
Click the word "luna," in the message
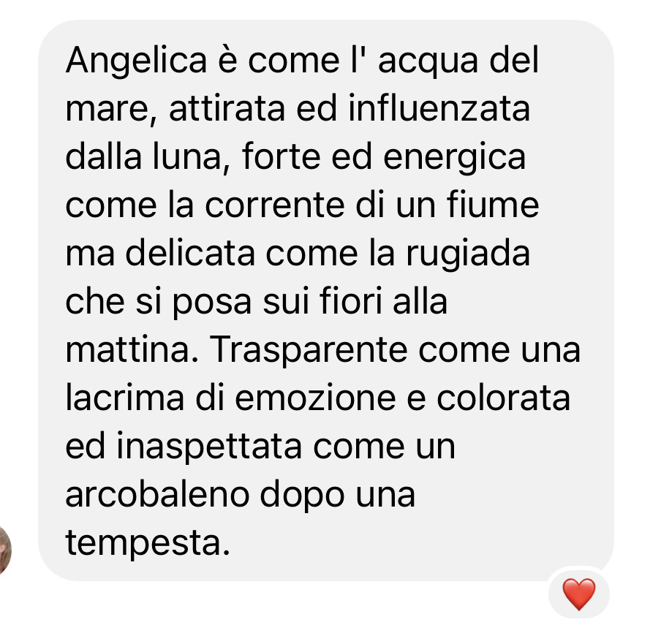click(192, 158)
